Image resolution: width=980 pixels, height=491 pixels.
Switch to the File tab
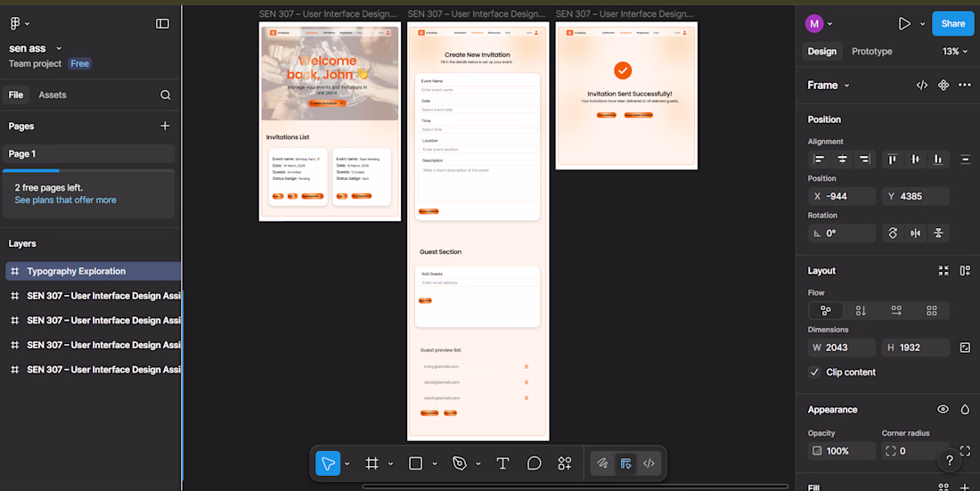(x=16, y=95)
